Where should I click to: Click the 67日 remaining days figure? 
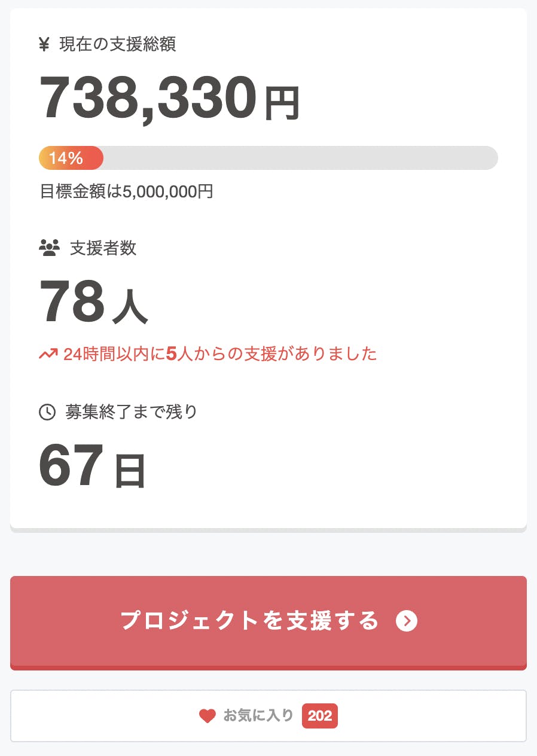[x=92, y=466]
